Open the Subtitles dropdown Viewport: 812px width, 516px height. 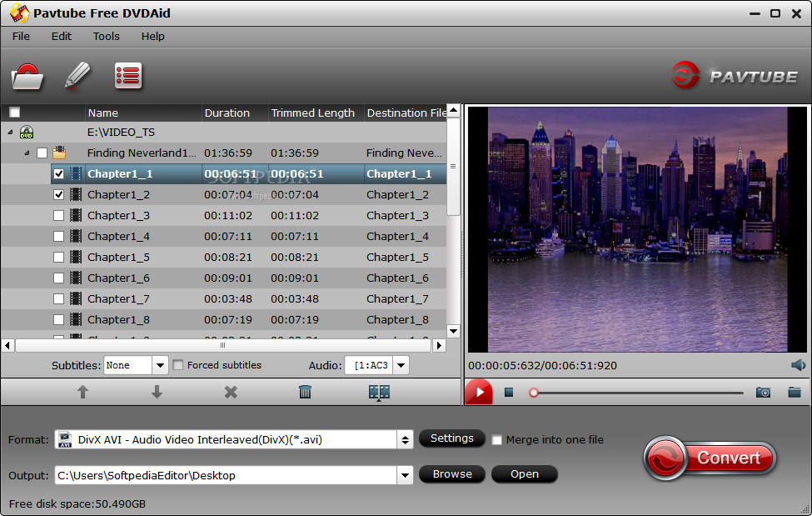[x=160, y=365]
